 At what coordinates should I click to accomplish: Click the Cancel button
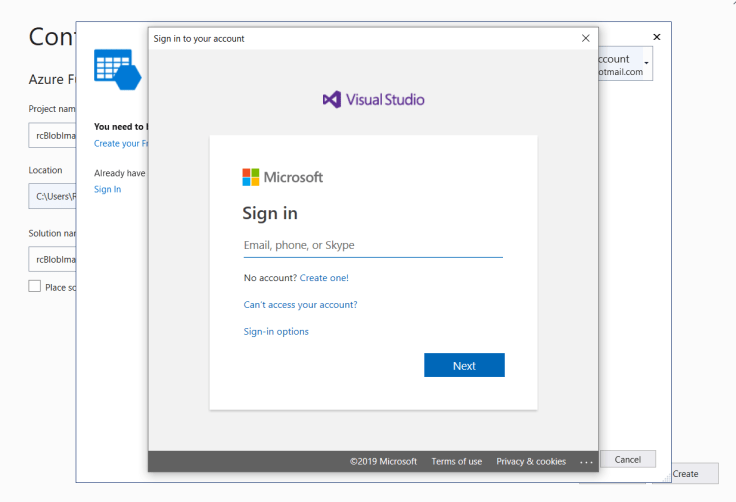click(x=628, y=460)
